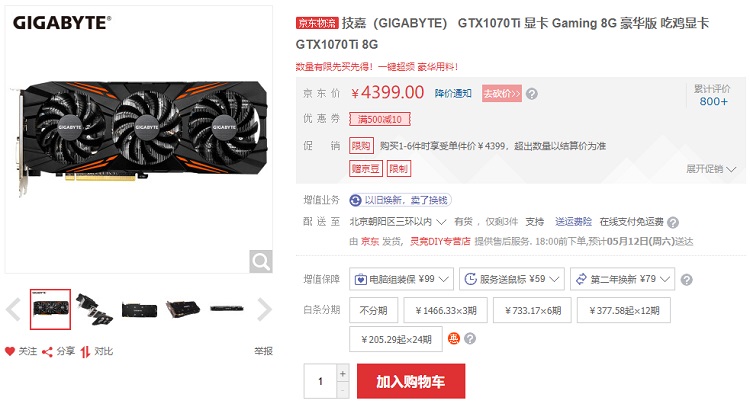Image resolution: width=750 pixels, height=407 pixels.
Task: Open the magnifier zoom icon on product image
Action: pos(261,262)
